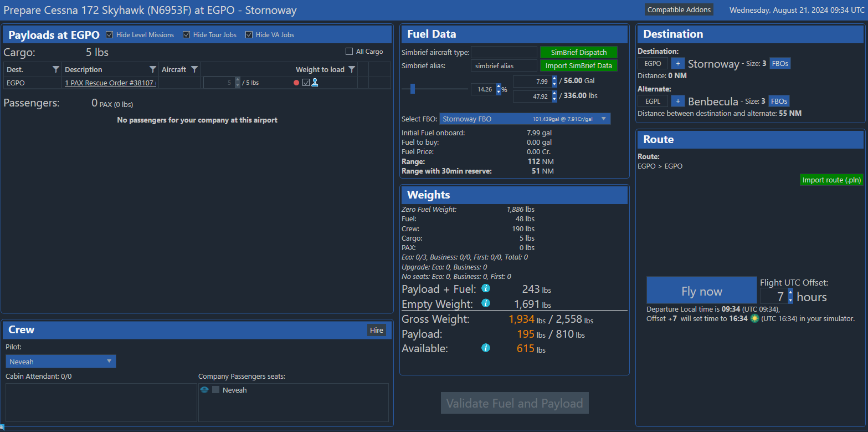Click the Simbrief alias input field

tap(504, 66)
